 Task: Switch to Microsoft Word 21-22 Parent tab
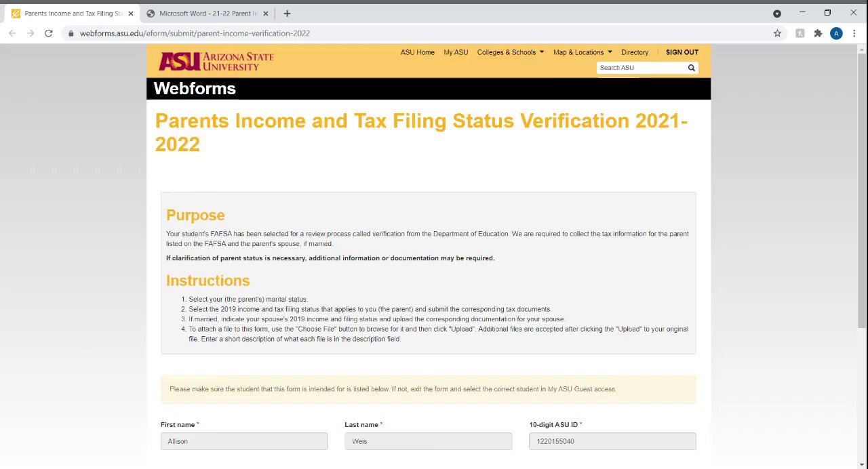(x=207, y=14)
